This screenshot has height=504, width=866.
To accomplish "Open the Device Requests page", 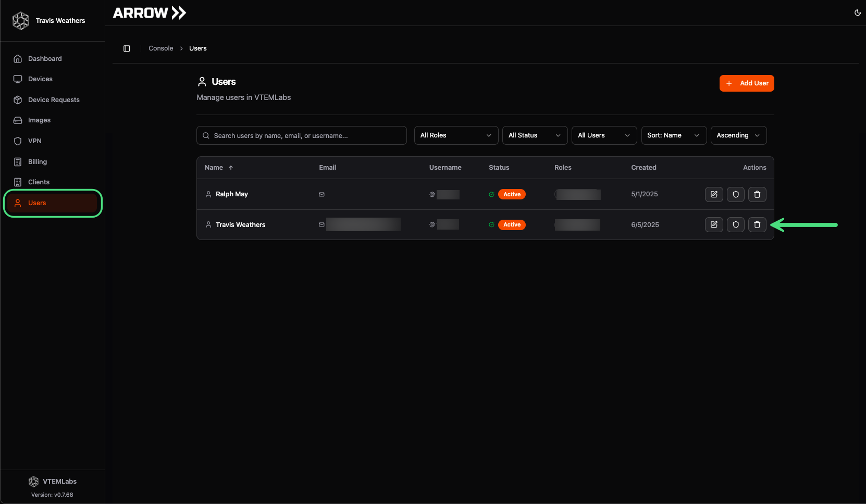I will point(54,99).
